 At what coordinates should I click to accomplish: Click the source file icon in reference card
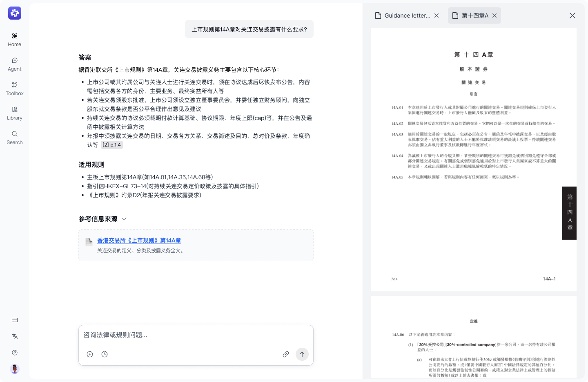click(x=89, y=242)
